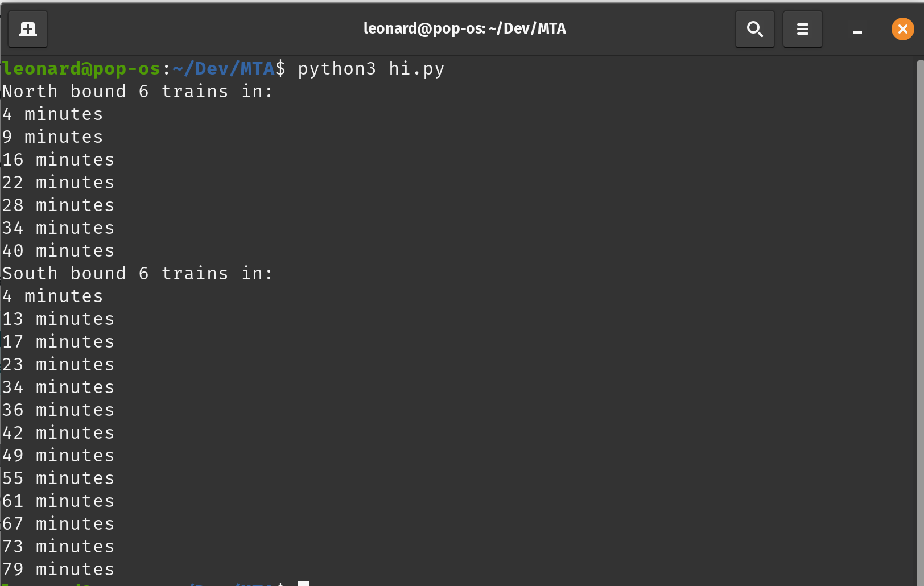The image size is (924, 586).
Task: Open terminal search with magnifier icon
Action: click(x=755, y=29)
